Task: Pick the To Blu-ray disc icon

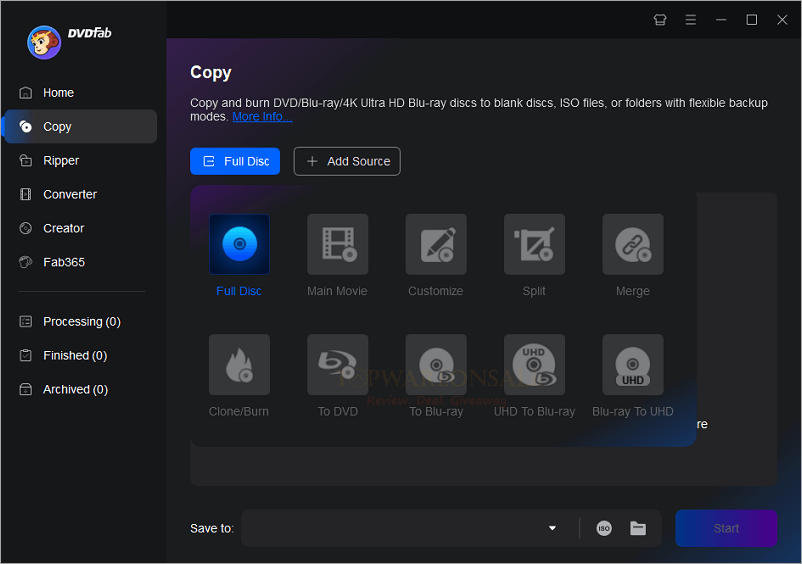Action: pyautogui.click(x=436, y=365)
